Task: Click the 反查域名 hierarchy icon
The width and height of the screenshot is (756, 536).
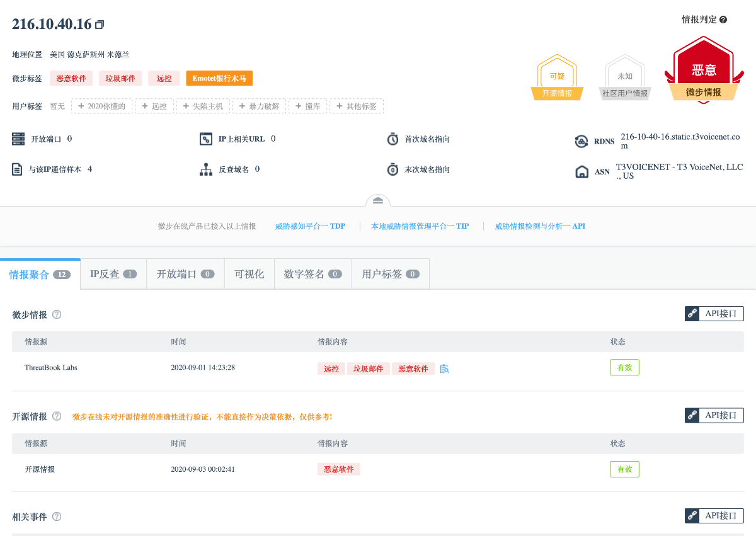Action: 205,169
